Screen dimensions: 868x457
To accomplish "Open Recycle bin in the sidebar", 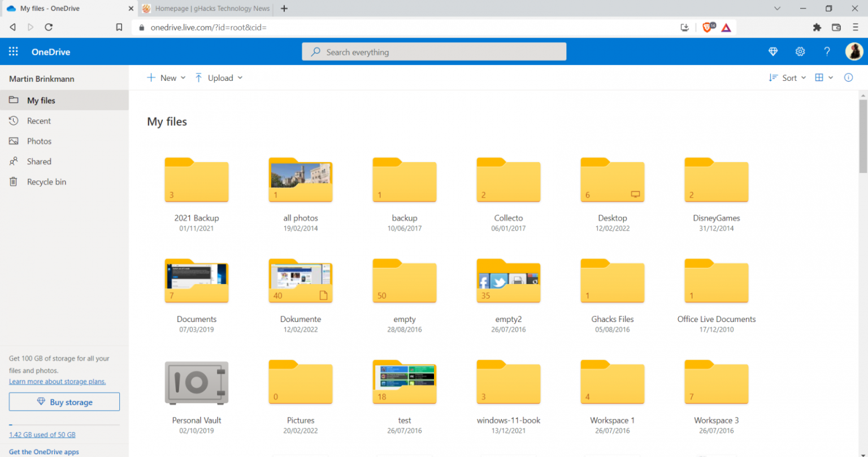I will pos(46,182).
